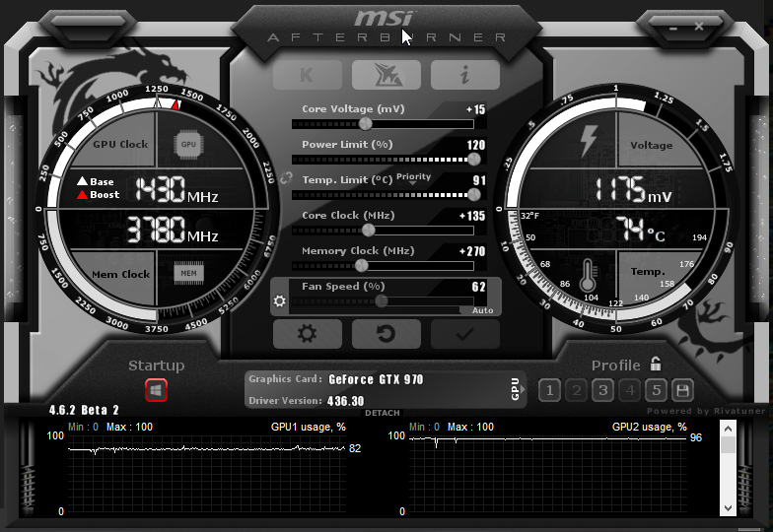
Task: Select profile slot 5
Action: [x=656, y=390]
